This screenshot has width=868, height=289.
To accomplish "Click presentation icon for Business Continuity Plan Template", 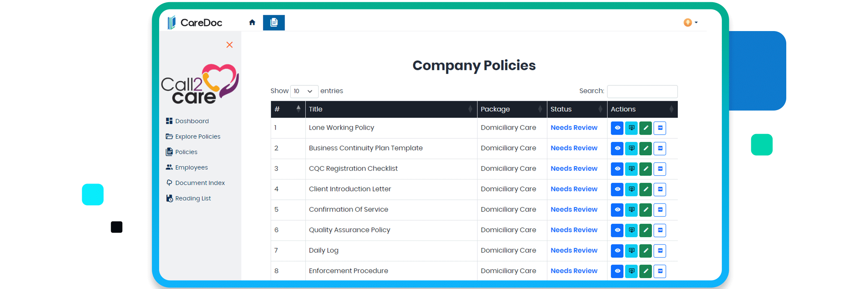I will coord(631,148).
